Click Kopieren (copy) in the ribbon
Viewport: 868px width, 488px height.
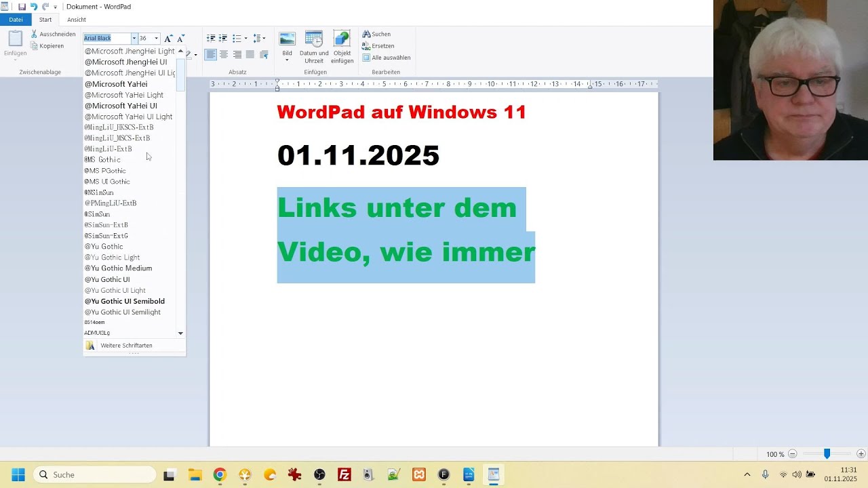[47, 46]
